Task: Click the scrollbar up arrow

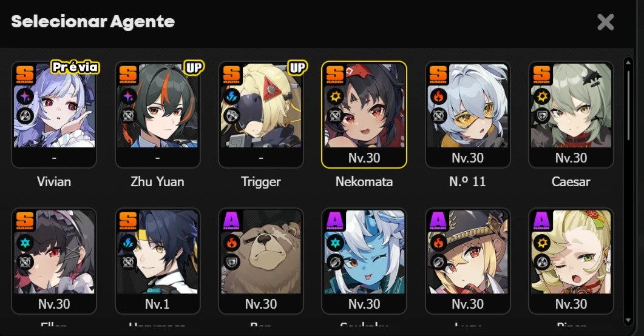Action: pyautogui.click(x=628, y=62)
